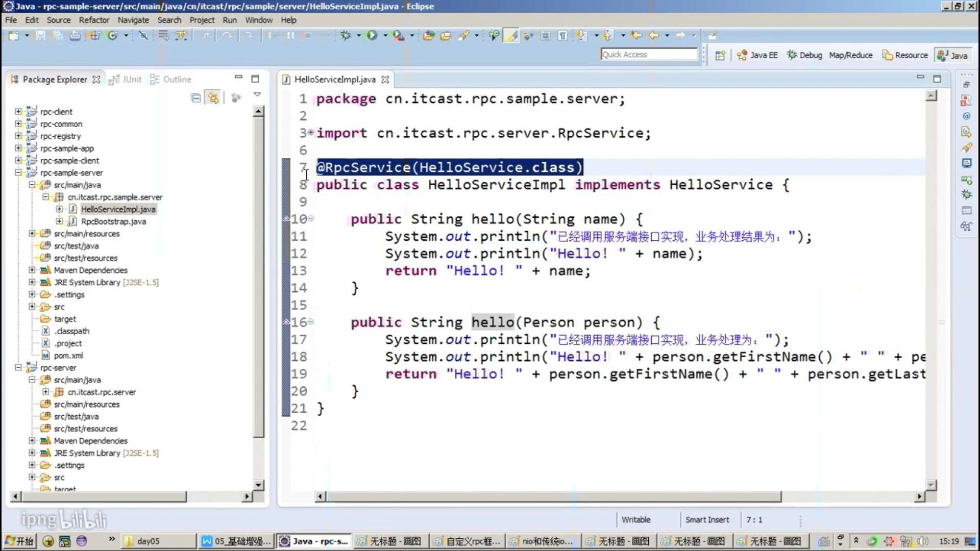
Task: Open the Navigate menu
Action: (133, 20)
